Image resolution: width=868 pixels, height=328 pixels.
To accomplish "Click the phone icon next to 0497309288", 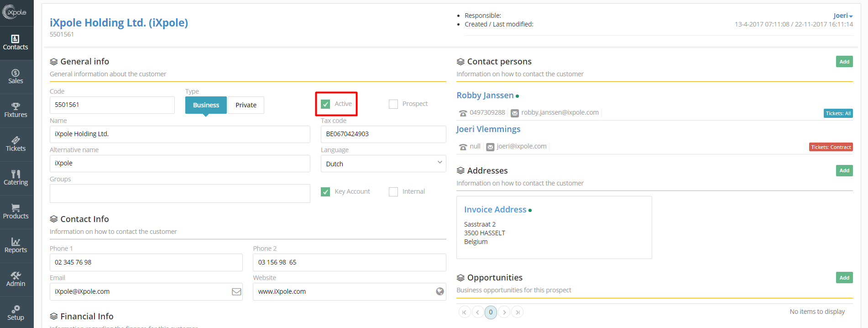I will [x=463, y=113].
